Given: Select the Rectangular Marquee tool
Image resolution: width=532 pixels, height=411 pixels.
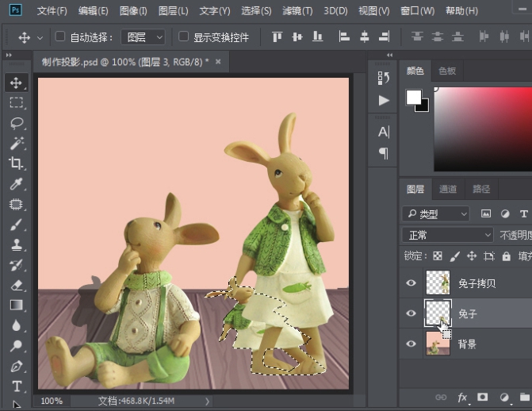Looking at the screenshot, I should click(16, 102).
